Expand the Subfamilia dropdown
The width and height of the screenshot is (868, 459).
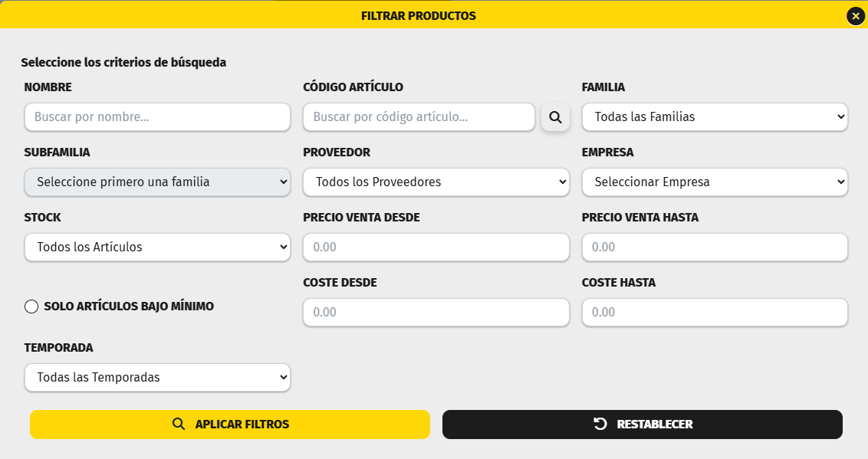[x=157, y=182]
